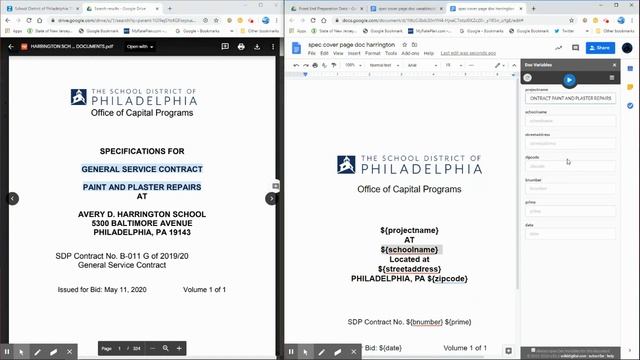The image size is (640, 360).
Task: Select the paint format tool in Docs
Action: pyautogui.click(x=334, y=65)
